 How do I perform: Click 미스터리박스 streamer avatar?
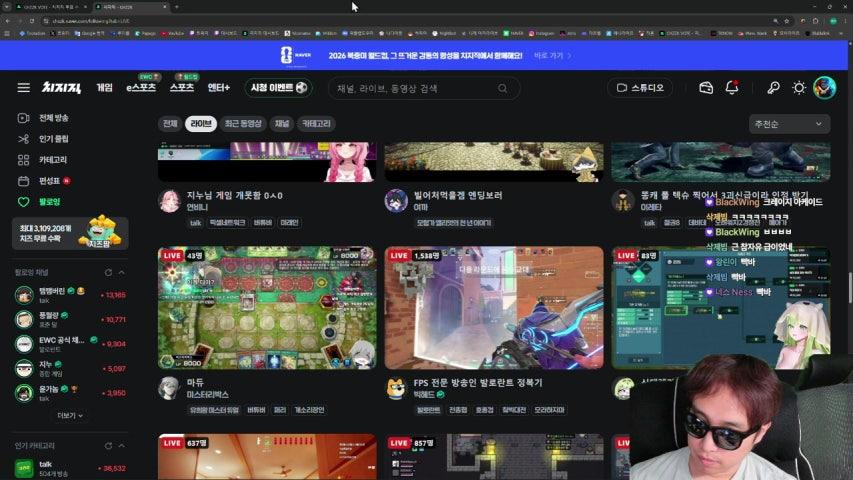click(x=169, y=388)
